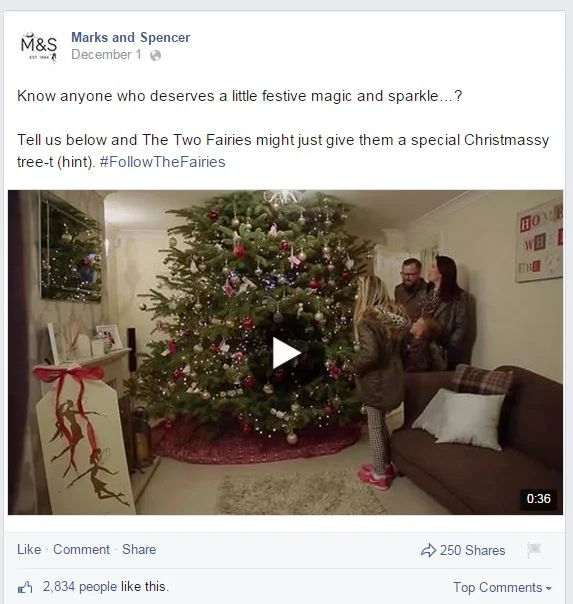The height and width of the screenshot is (604, 573).
Task: Open the #FollowTheFairies hashtag
Action: point(163,162)
